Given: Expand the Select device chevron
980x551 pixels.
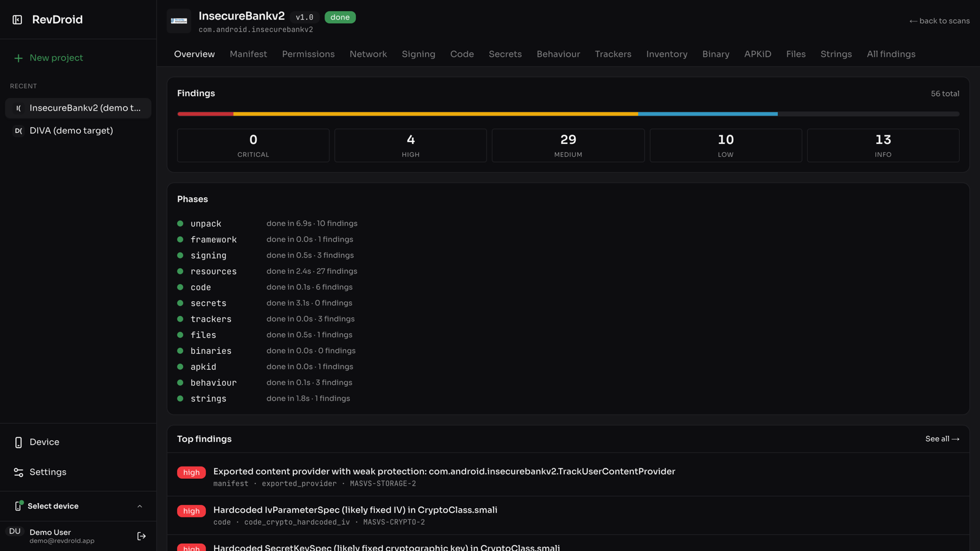Looking at the screenshot, I should [140, 506].
